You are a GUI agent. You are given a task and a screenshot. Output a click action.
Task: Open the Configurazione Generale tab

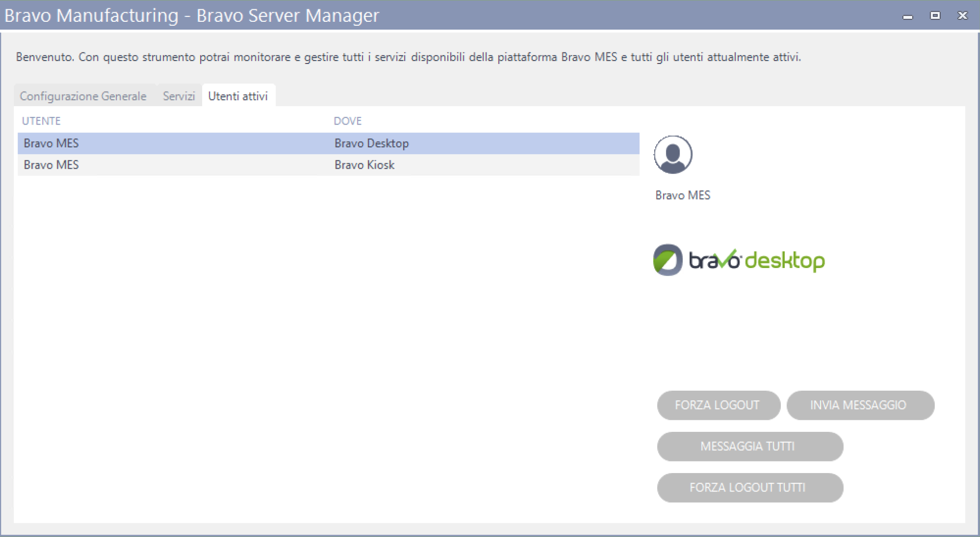[x=83, y=96]
